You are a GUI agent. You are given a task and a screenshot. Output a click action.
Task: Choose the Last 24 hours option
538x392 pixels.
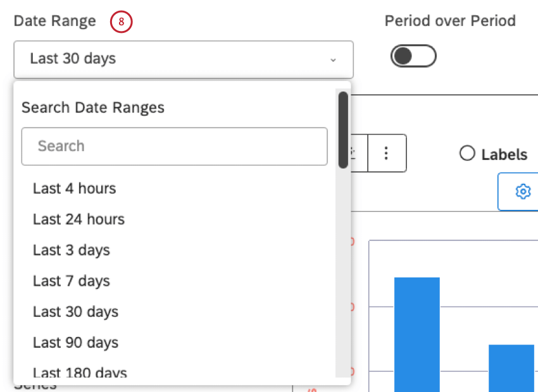pyautogui.click(x=78, y=219)
